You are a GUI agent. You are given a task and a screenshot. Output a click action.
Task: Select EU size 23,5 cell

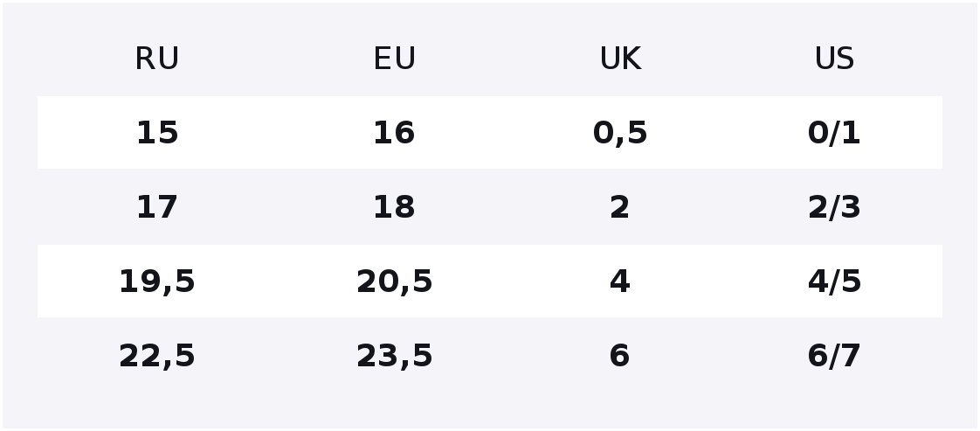tap(395, 356)
